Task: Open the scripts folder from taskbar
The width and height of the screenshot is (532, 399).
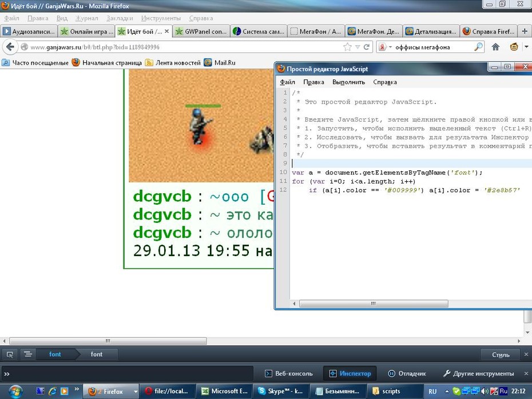Action: tap(395, 391)
